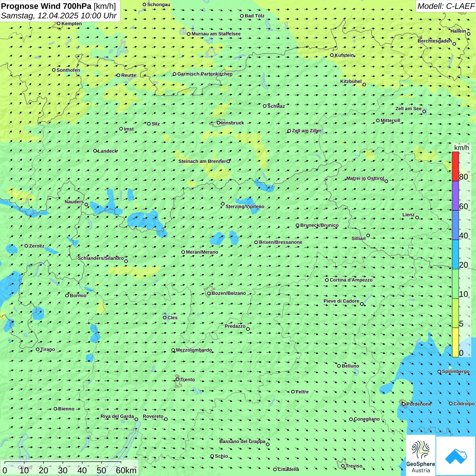Select the Zell am See label

point(408,108)
